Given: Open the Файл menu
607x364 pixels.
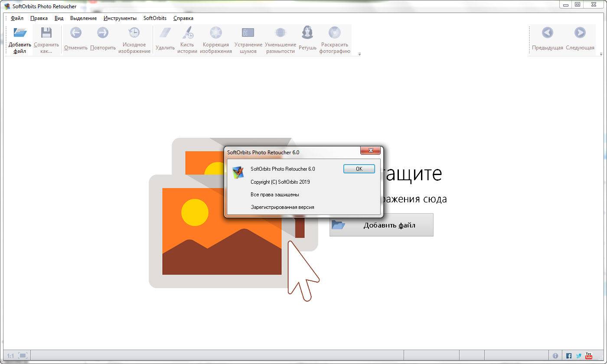Looking at the screenshot, I should (x=17, y=18).
